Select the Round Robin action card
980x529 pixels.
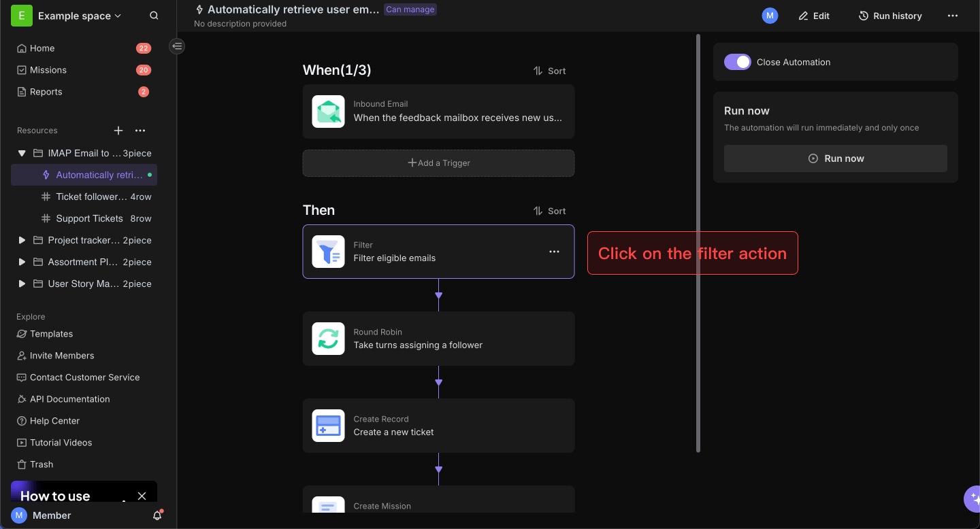pyautogui.click(x=438, y=339)
